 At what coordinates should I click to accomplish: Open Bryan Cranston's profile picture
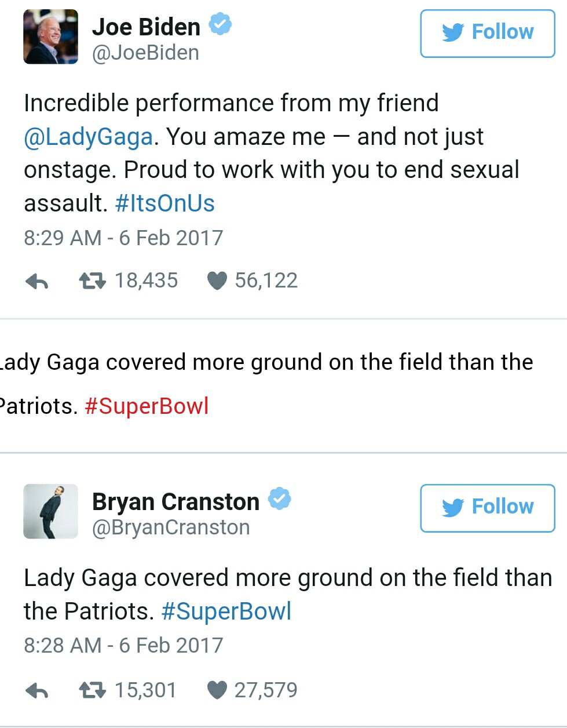pos(50,511)
